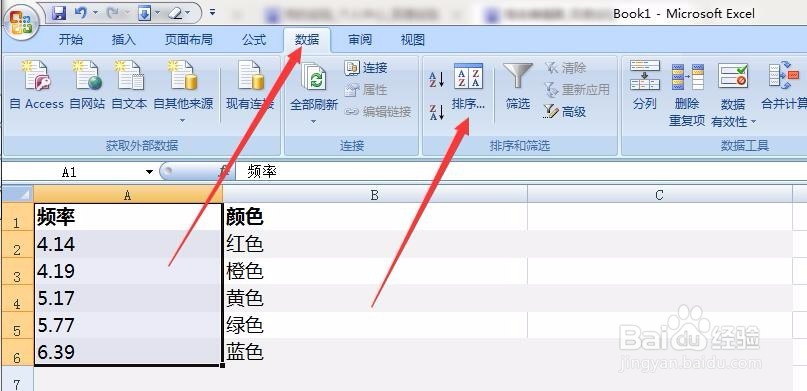807x391 pixels.
Task: Select row 7 header
Action: point(17,379)
